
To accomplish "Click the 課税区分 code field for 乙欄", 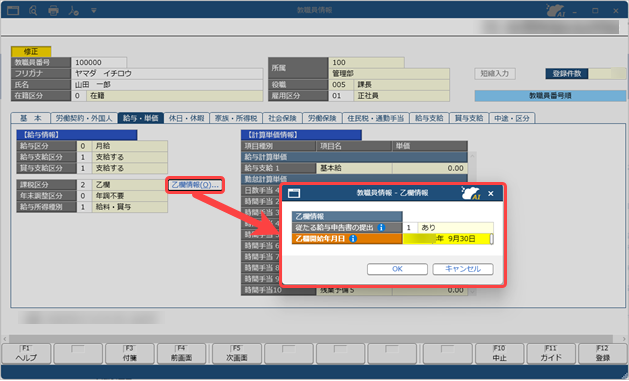I will point(84,185).
